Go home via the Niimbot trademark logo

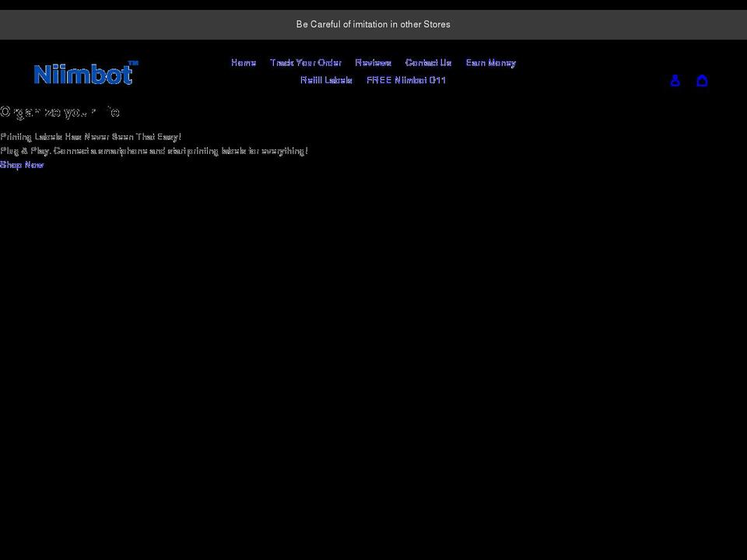[84, 72]
